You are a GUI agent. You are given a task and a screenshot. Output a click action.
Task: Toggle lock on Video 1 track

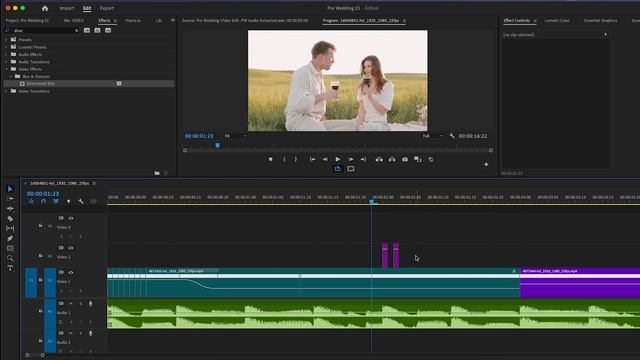(x=40, y=280)
